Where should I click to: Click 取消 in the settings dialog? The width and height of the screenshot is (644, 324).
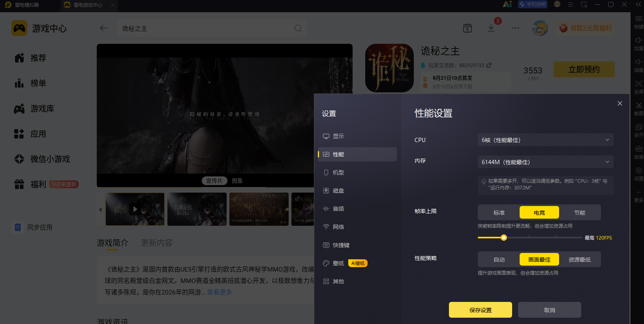click(550, 310)
